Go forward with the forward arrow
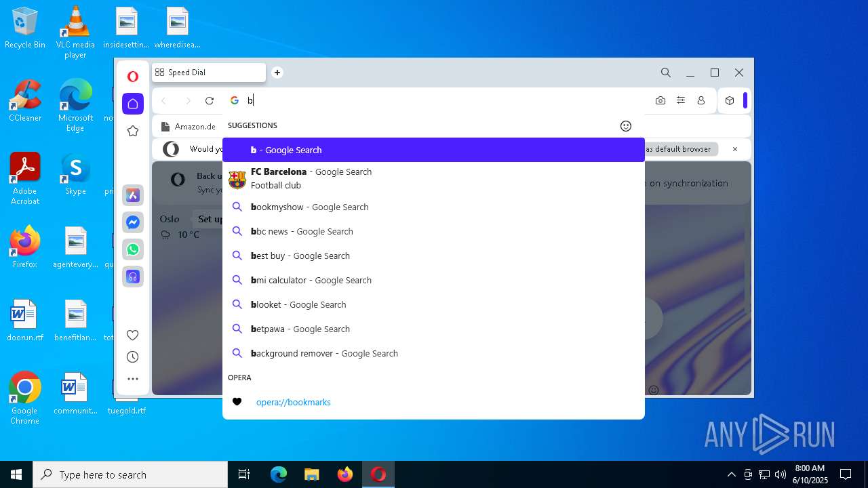Image resolution: width=868 pixels, height=488 pixels. click(x=188, y=101)
